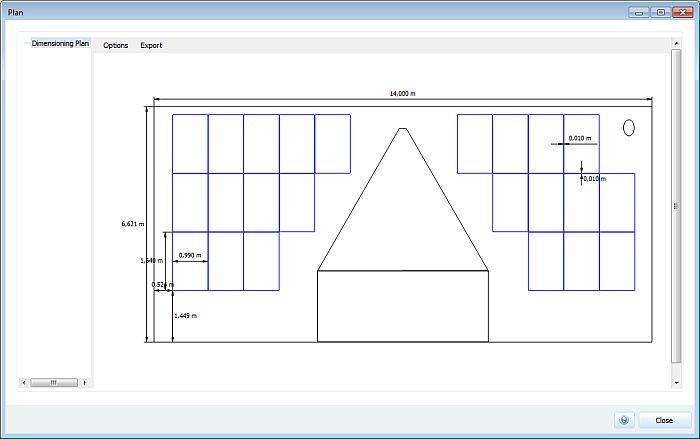Click the vertical scrollbar up arrow
The height and width of the screenshot is (439, 700).
click(676, 43)
